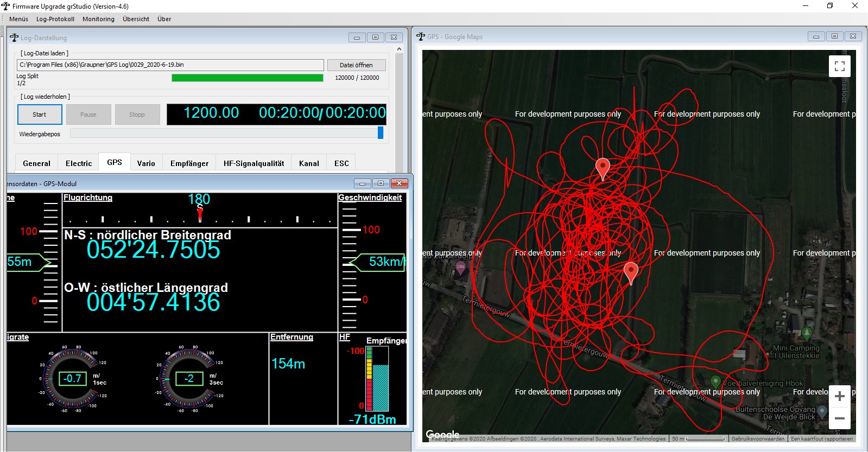Open the Über menu
The image size is (868, 452).
coord(164,19)
